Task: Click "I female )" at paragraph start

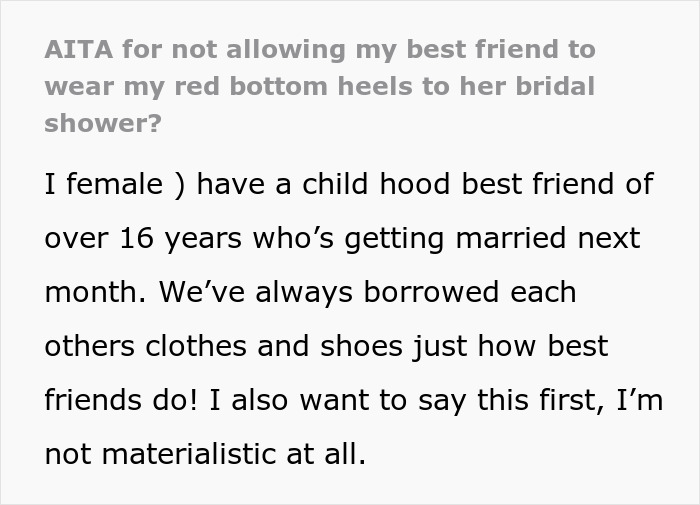Action: pos(115,184)
